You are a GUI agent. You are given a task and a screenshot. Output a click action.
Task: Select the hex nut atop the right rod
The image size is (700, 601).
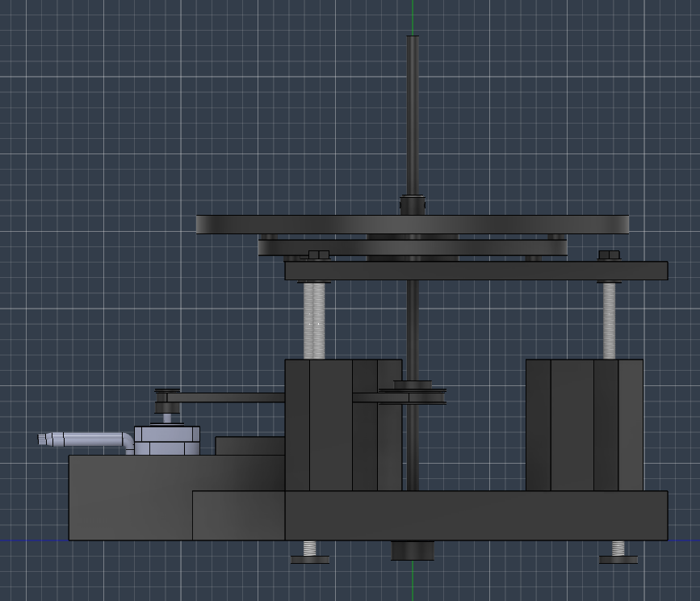609,255
